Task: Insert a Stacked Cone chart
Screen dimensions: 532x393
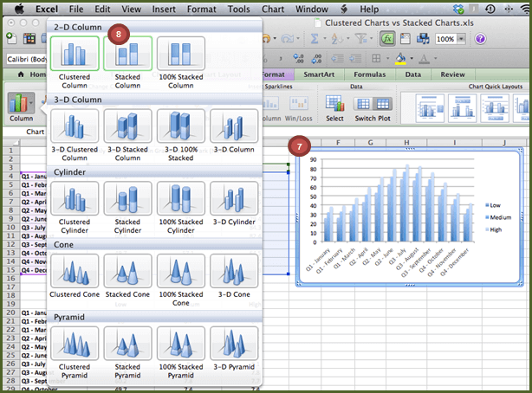Action: click(127, 271)
